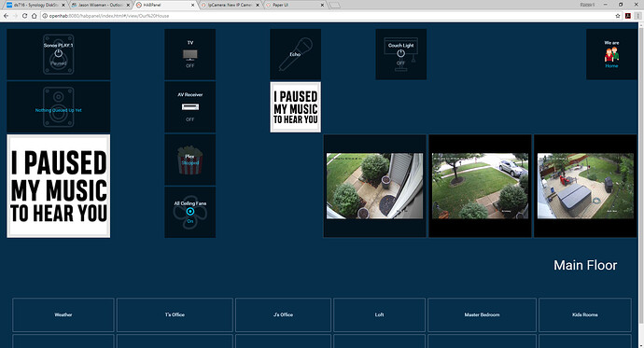The width and height of the screenshot is (644, 348).
Task: Go to the Master Bedroom dashboard
Action: (x=482, y=314)
